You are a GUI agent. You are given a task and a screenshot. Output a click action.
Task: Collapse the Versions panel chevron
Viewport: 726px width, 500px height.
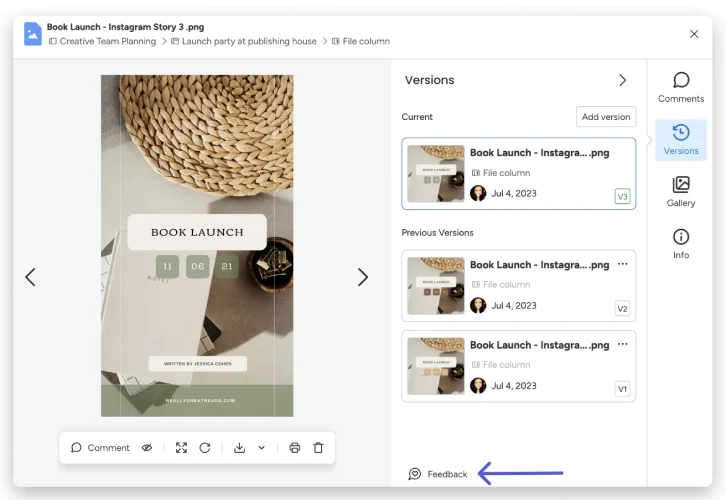pyautogui.click(x=623, y=80)
